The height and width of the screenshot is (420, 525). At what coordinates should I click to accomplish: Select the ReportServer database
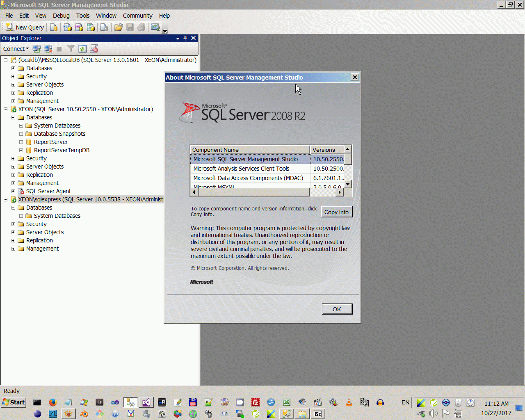51,142
